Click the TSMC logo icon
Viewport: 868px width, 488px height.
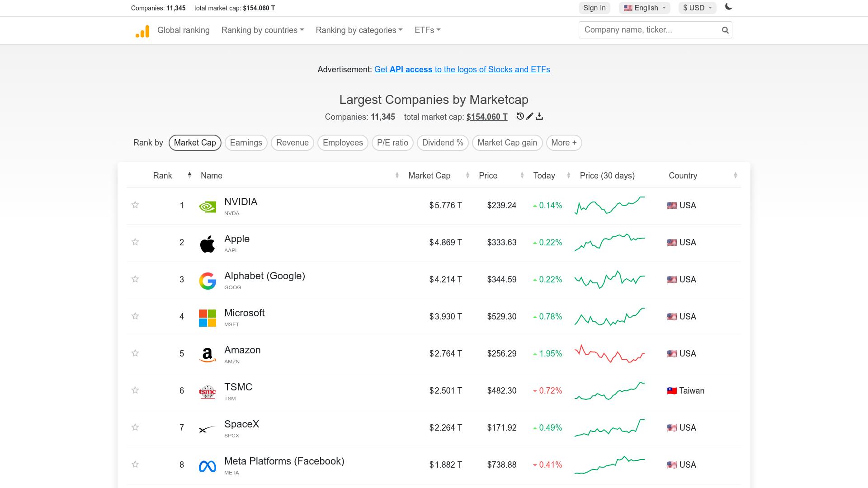coord(208,392)
